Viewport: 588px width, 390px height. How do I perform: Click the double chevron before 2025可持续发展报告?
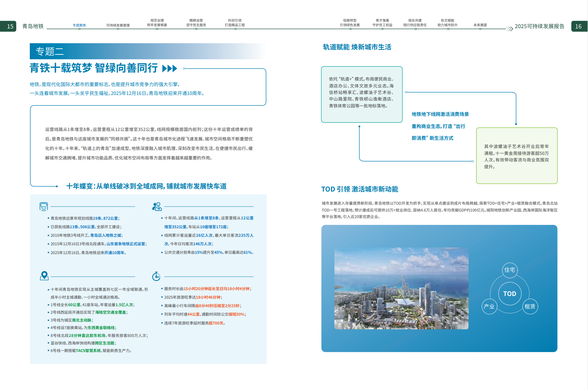coord(509,28)
